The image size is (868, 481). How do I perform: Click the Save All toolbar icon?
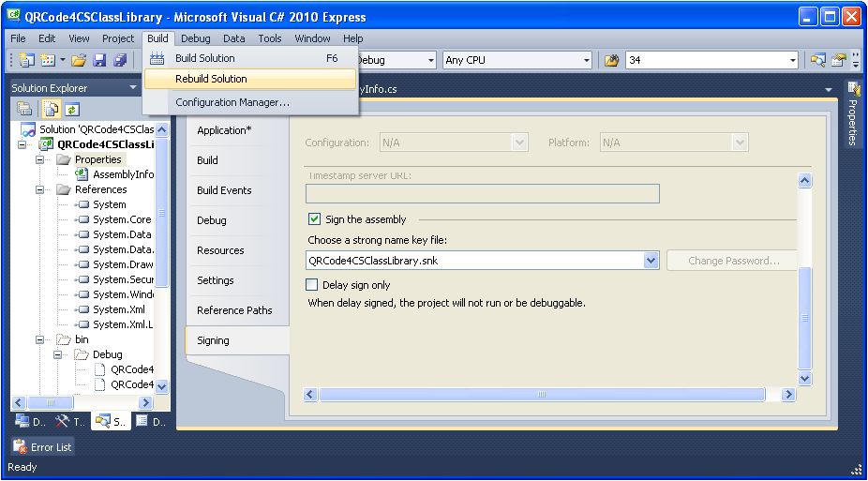[120, 60]
